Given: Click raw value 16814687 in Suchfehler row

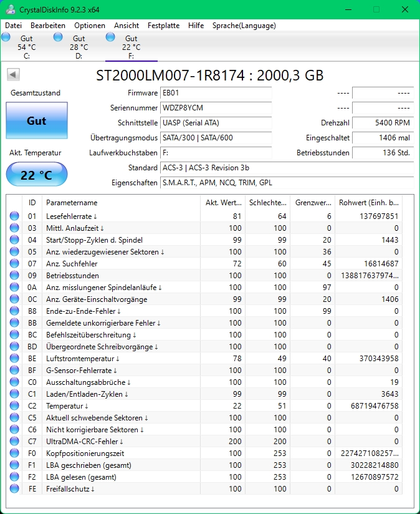Looking at the screenshot, I should click(381, 264).
